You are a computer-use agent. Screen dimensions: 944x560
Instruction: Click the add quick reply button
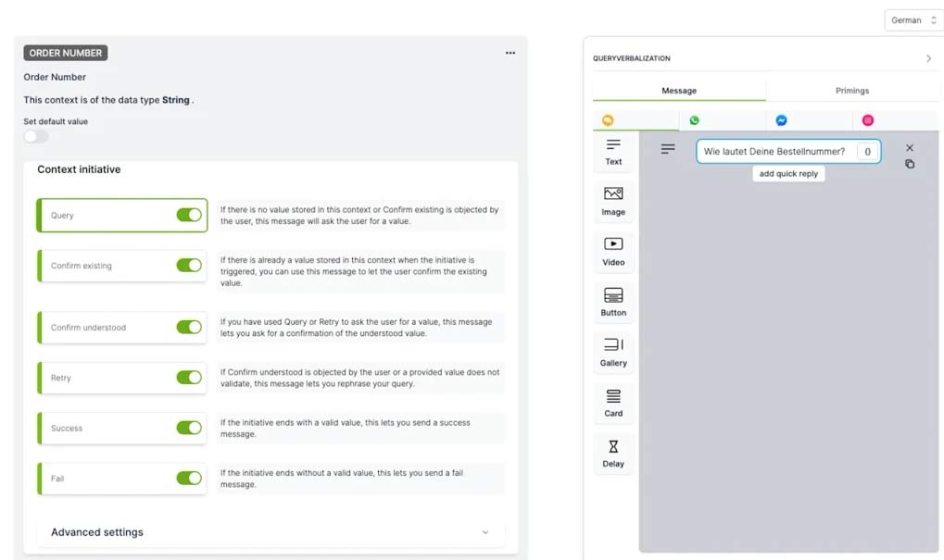(788, 173)
